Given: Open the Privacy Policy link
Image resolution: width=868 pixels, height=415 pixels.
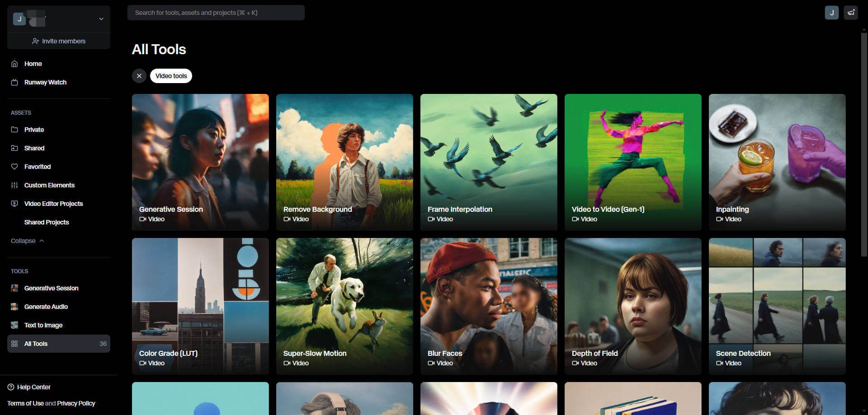Looking at the screenshot, I should [76, 403].
